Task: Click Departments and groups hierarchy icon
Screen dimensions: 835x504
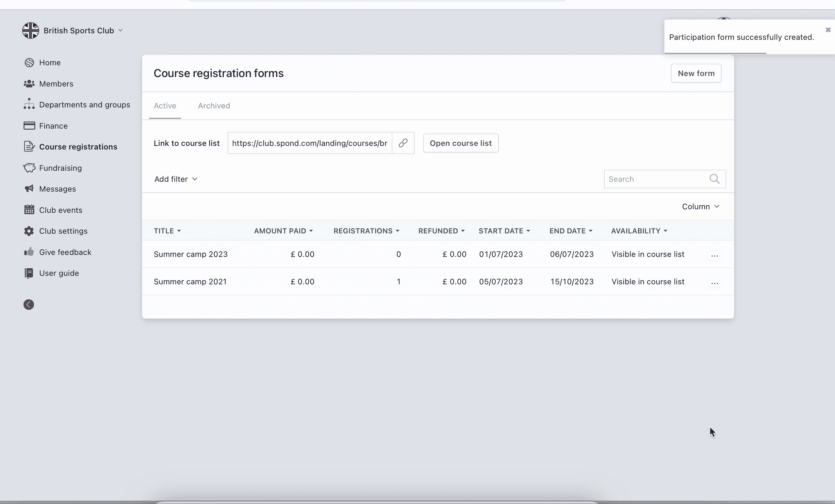Action: [x=29, y=104]
